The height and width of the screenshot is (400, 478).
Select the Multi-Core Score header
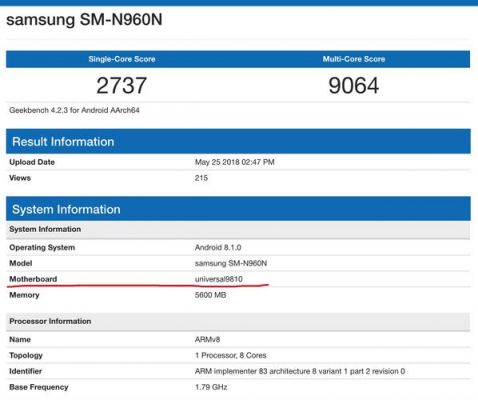354,59
